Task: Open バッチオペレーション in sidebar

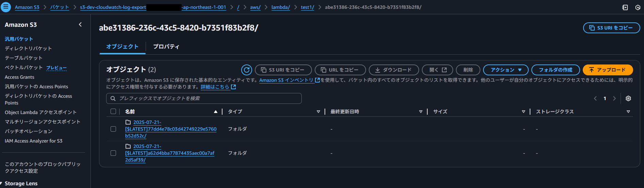Action: [x=29, y=131]
